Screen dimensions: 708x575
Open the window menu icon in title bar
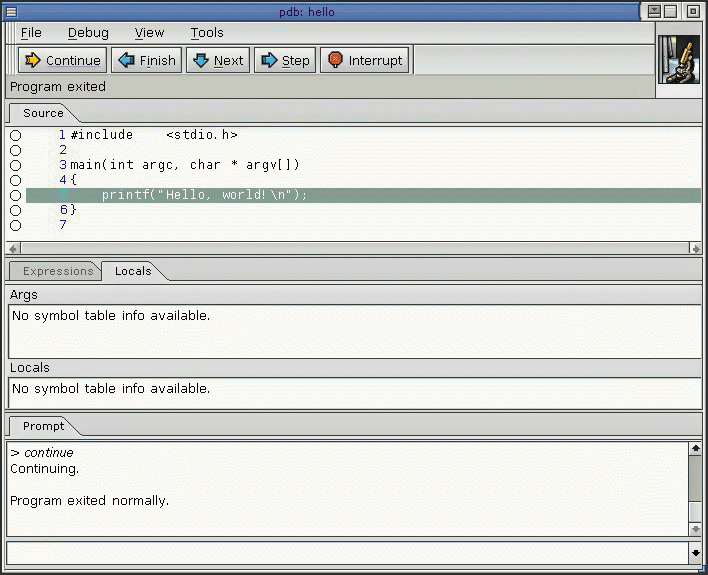(11, 12)
